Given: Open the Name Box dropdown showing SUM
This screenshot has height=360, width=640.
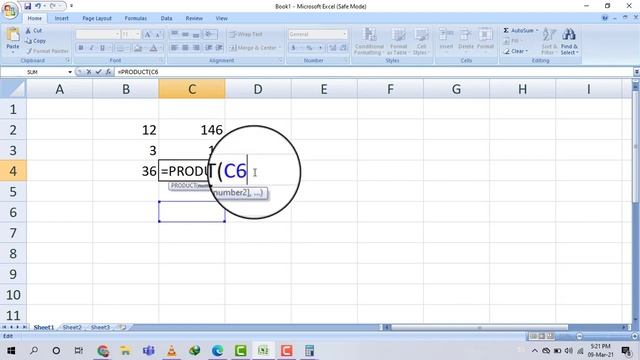Looking at the screenshot, I should (x=70, y=72).
